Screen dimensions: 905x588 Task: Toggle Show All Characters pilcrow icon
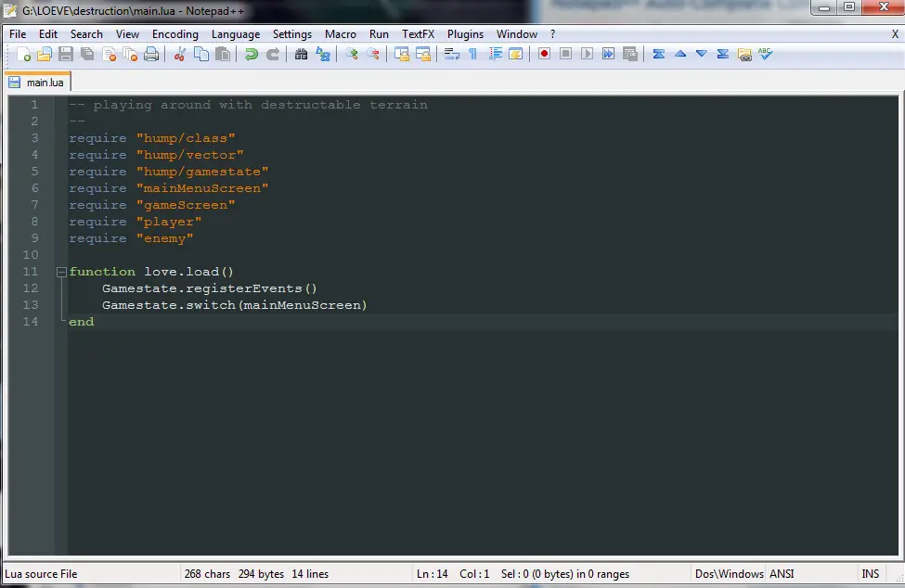click(472, 54)
